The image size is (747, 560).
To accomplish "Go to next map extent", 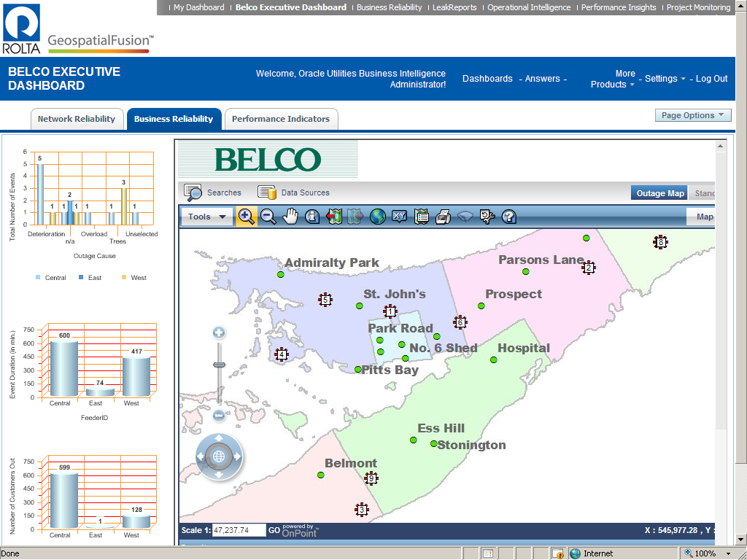I will tap(355, 217).
